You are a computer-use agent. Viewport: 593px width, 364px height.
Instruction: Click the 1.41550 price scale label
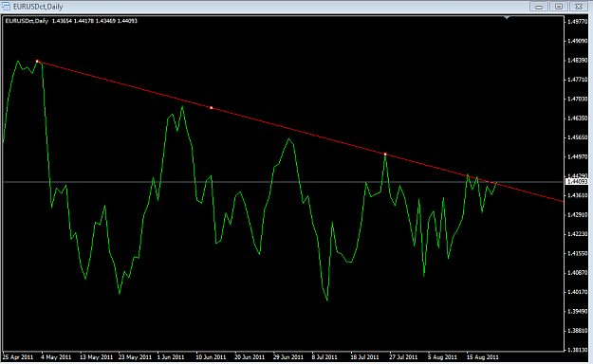578,254
